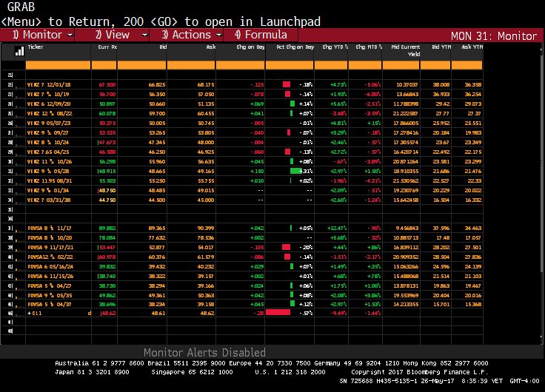Sort by the Curr Px column header
Viewport: 545px width, 392px height.
pyautogui.click(x=107, y=47)
